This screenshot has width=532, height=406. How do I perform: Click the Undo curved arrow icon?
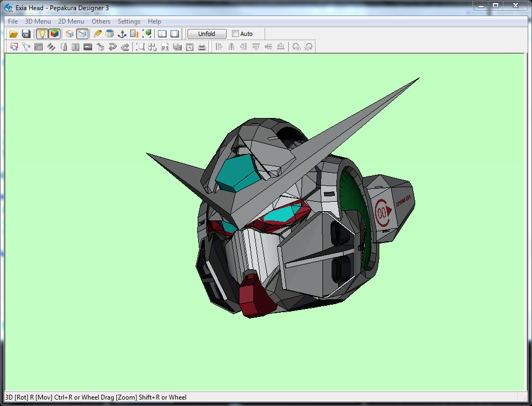pyautogui.click(x=113, y=47)
